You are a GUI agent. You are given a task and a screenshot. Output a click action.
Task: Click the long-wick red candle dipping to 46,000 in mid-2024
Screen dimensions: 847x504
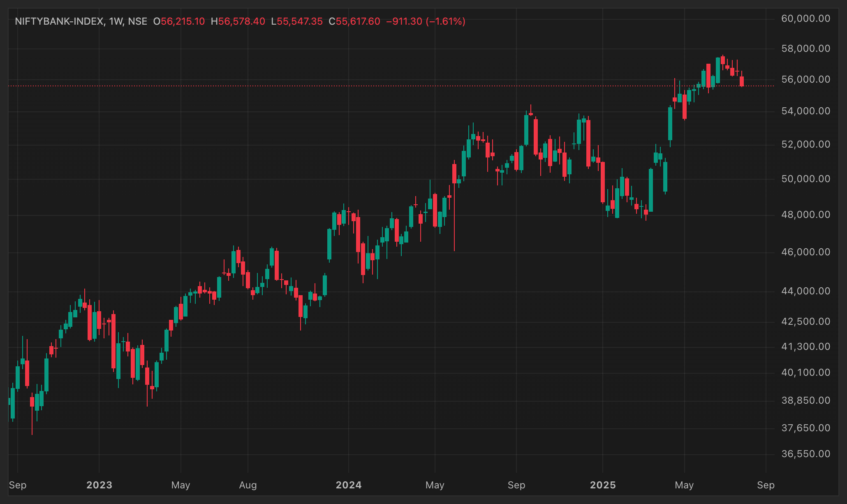(454, 206)
